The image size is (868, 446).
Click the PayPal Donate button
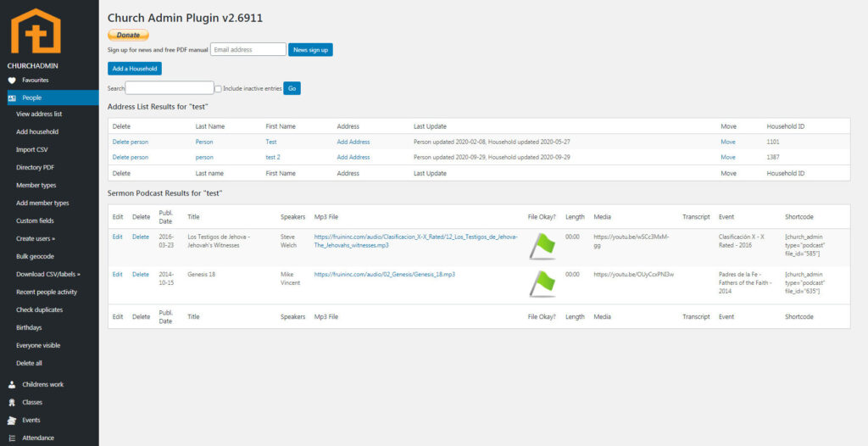(128, 35)
